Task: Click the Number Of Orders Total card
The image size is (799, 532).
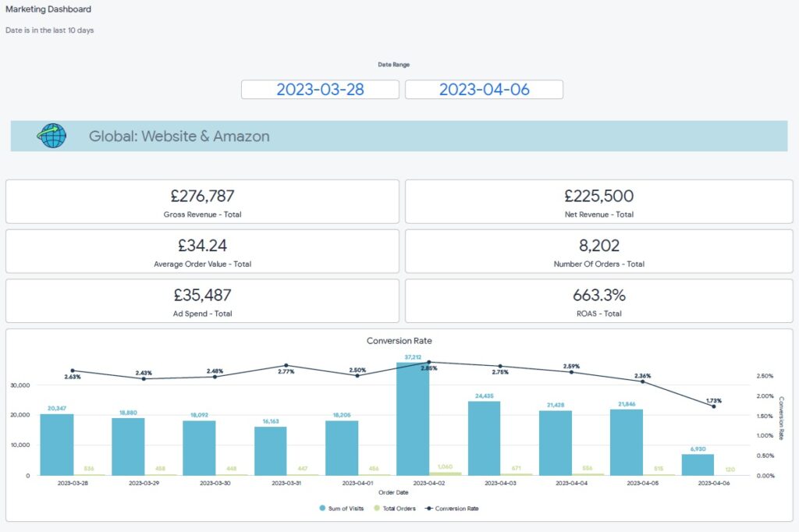Action: (598, 252)
